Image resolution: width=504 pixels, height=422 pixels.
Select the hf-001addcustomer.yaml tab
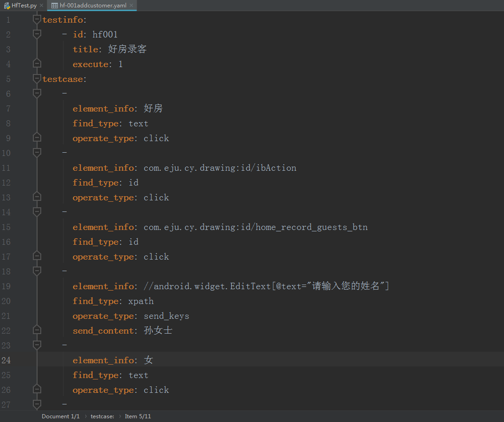(93, 6)
